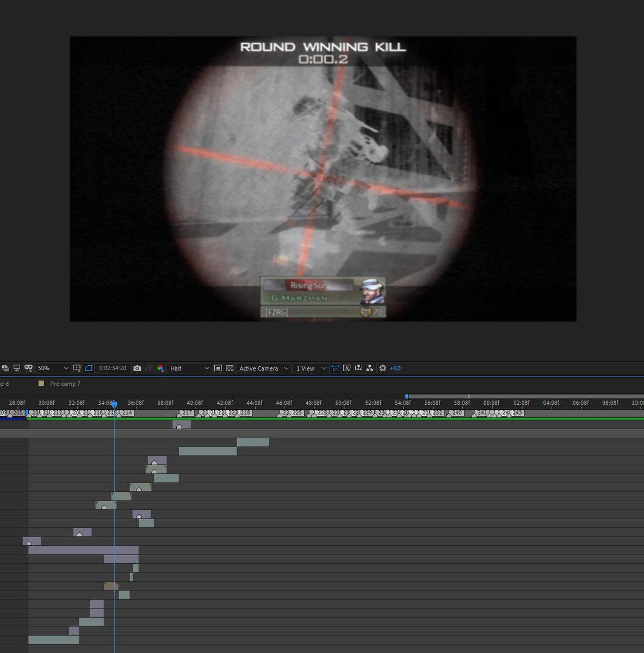Select composition marker 205
The image size is (644, 653).
(18, 413)
